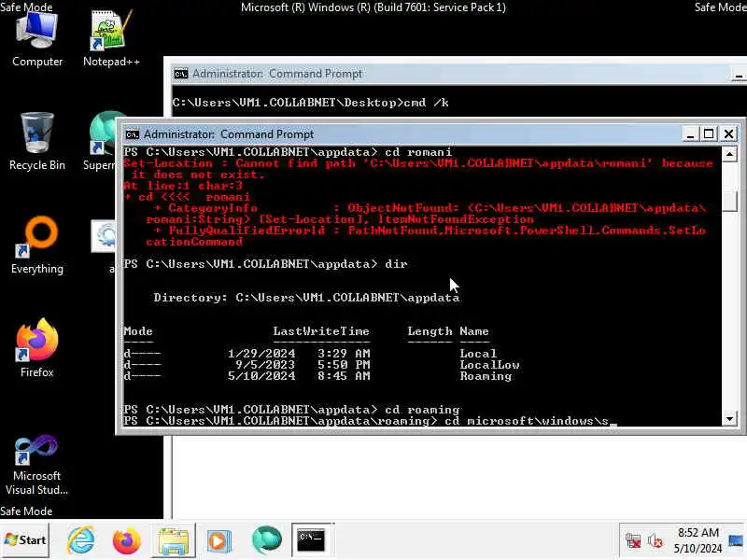Click the network status tray icon
Screen dimensions: 747x560
tap(633, 540)
